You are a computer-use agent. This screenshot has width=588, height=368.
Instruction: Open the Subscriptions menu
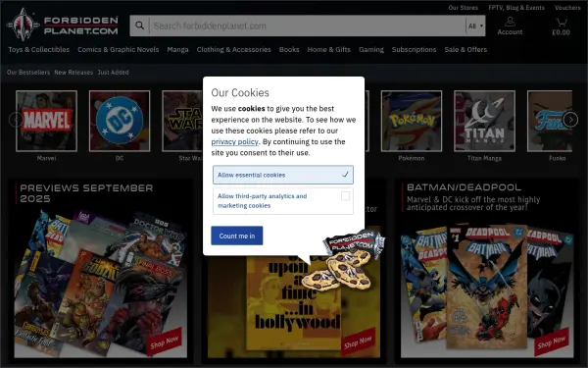pos(414,50)
